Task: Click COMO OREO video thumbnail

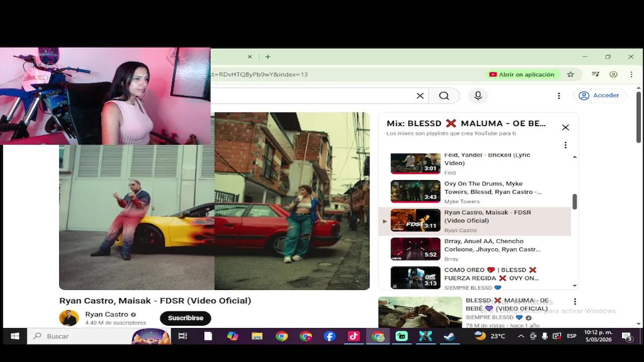Action: 416,278
